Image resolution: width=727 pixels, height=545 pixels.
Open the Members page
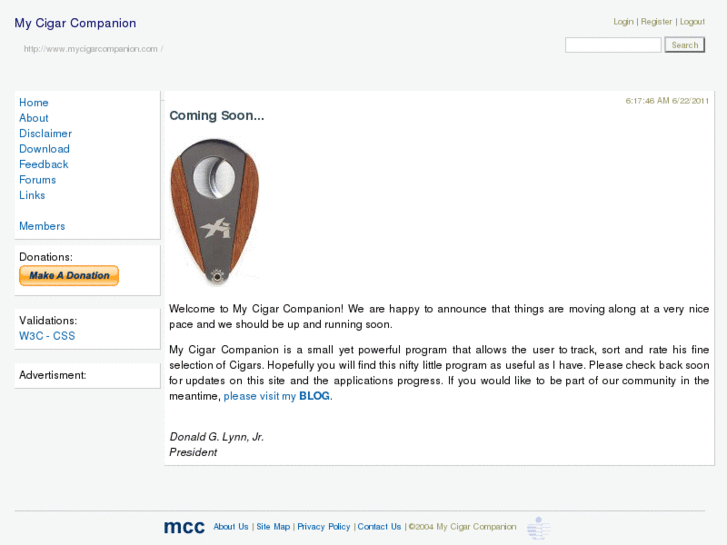[42, 226]
